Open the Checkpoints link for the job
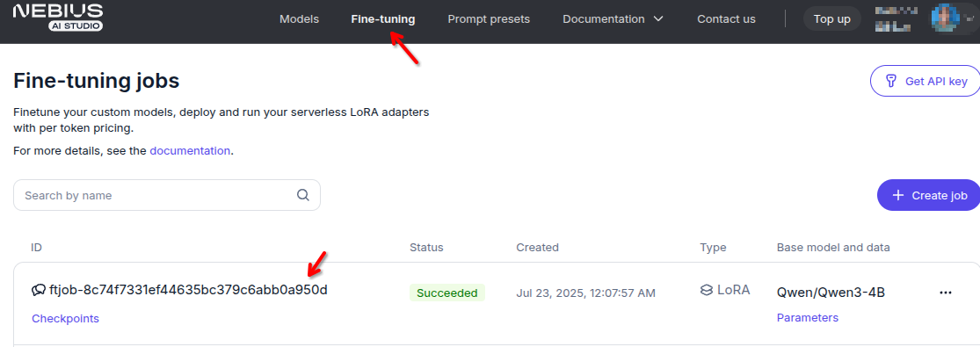This screenshot has width=980, height=347. 66,318
